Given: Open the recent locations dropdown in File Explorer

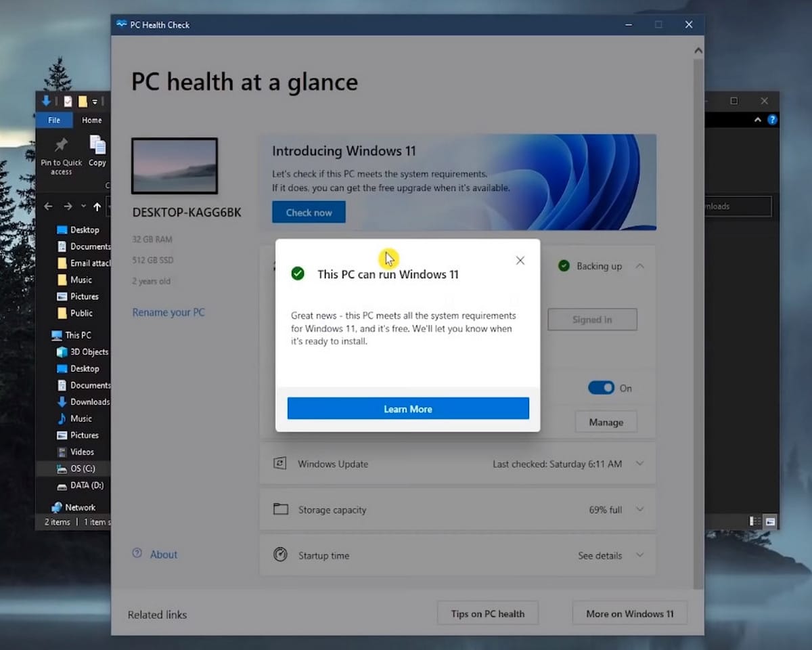Looking at the screenshot, I should pos(83,207).
